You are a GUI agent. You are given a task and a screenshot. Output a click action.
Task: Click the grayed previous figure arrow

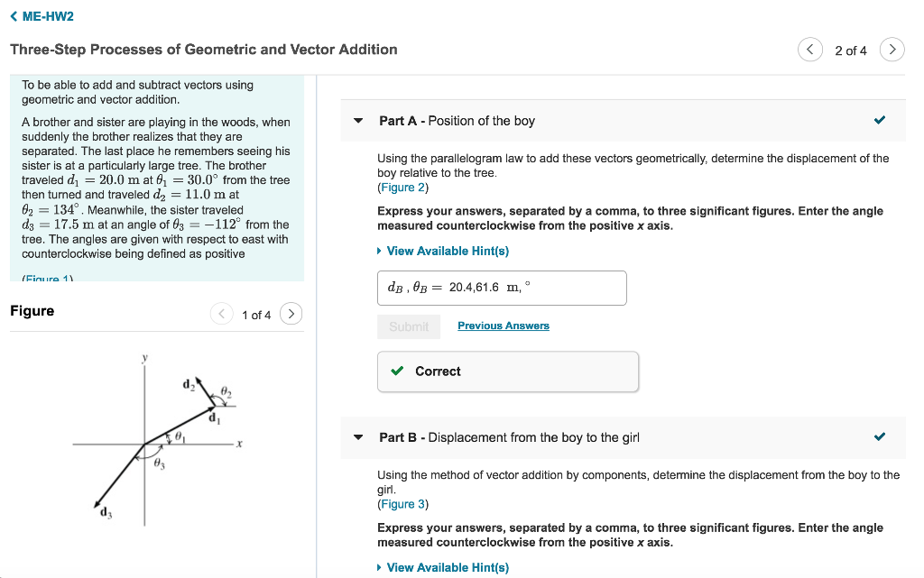222,314
